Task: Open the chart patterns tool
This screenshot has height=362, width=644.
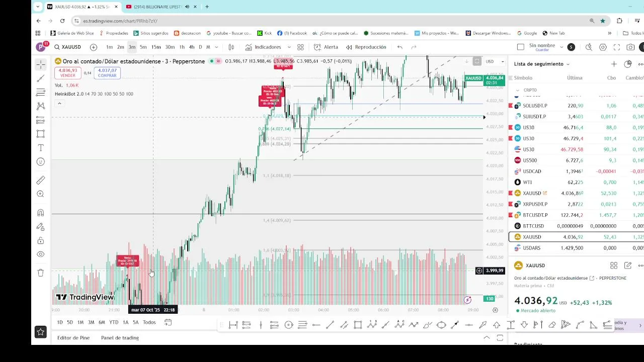Action: (x=41, y=106)
